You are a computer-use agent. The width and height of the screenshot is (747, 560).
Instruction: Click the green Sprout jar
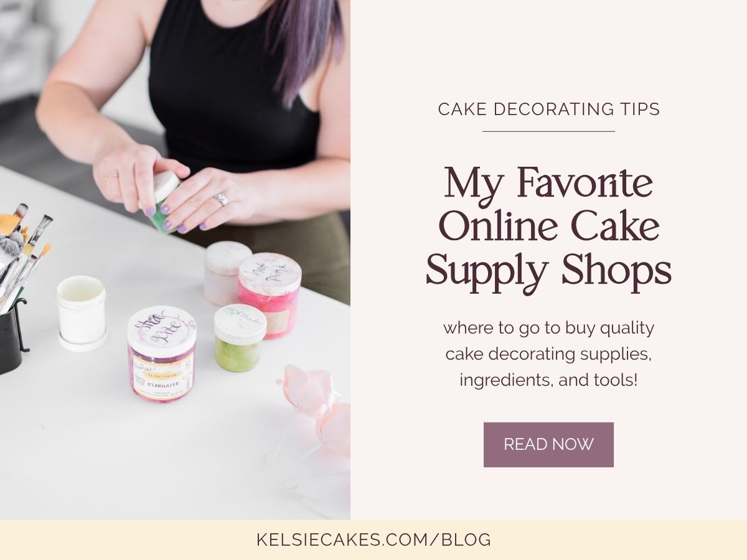tap(240, 338)
